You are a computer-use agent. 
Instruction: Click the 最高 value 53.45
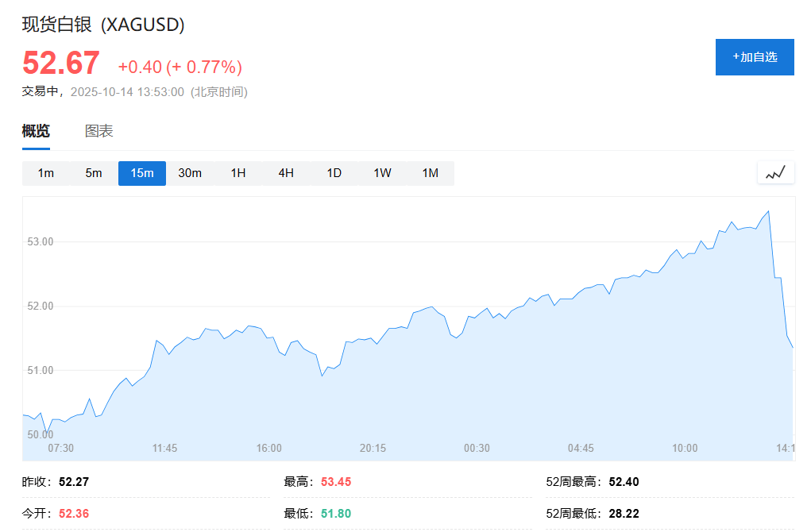tap(336, 482)
